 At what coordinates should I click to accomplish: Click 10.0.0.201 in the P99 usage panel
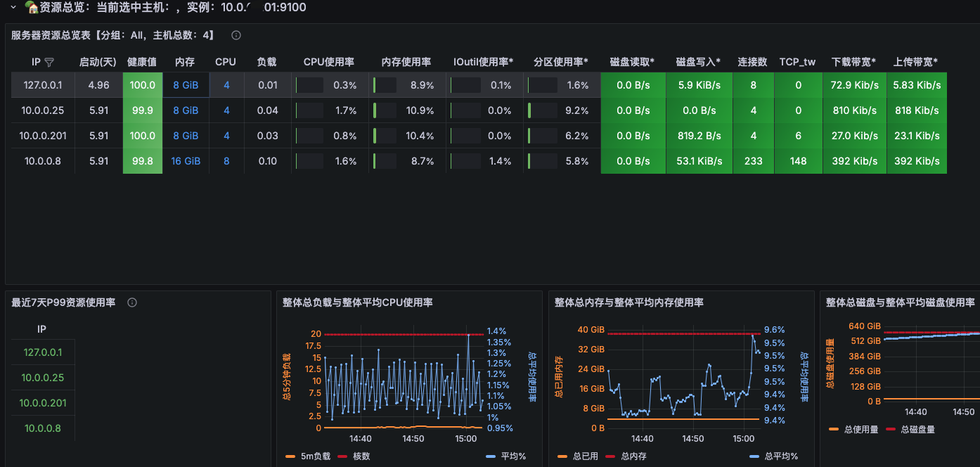(43, 403)
